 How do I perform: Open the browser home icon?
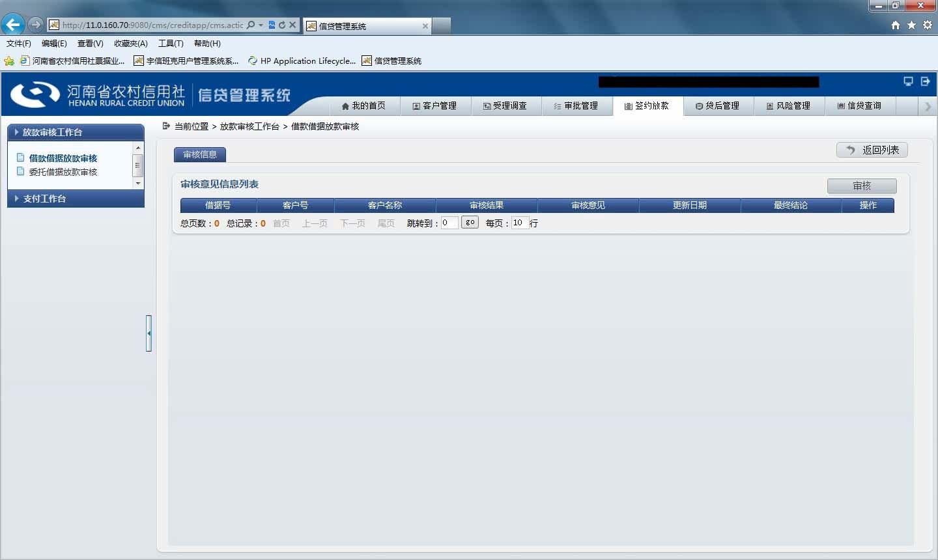[896, 25]
